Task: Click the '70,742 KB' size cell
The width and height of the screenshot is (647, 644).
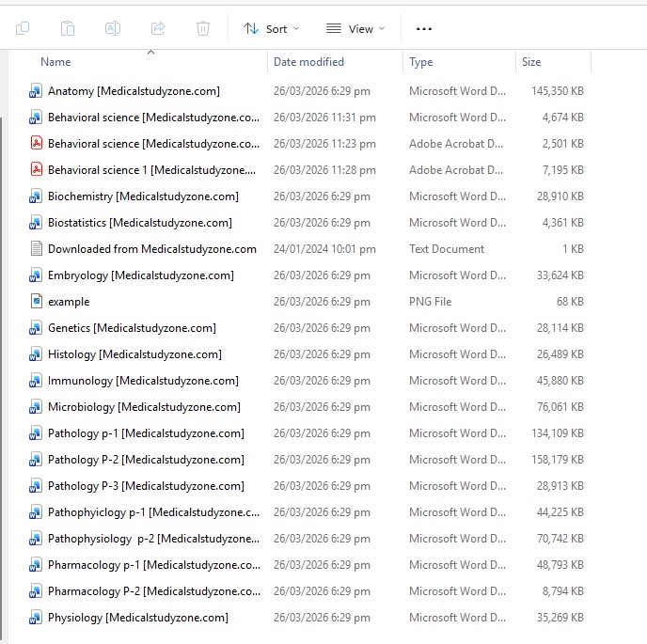Action: [560, 539]
